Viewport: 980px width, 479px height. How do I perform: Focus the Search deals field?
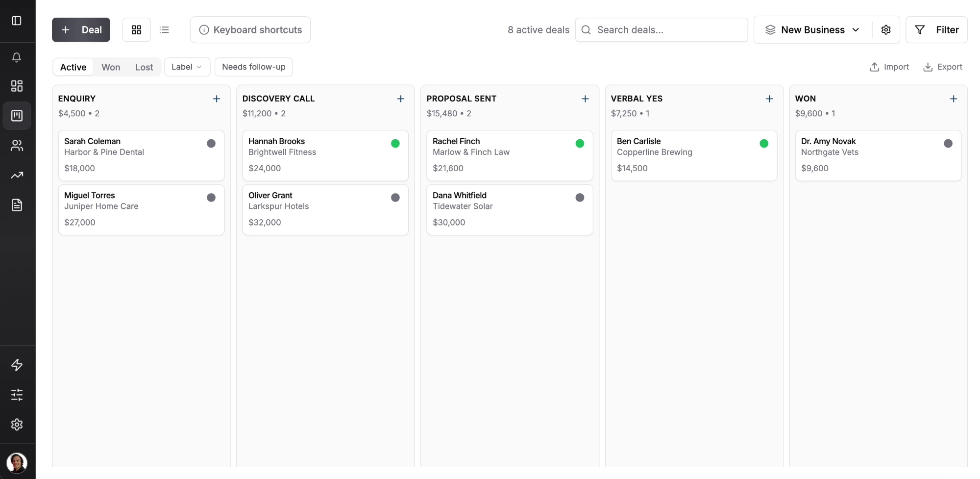[x=661, y=30]
